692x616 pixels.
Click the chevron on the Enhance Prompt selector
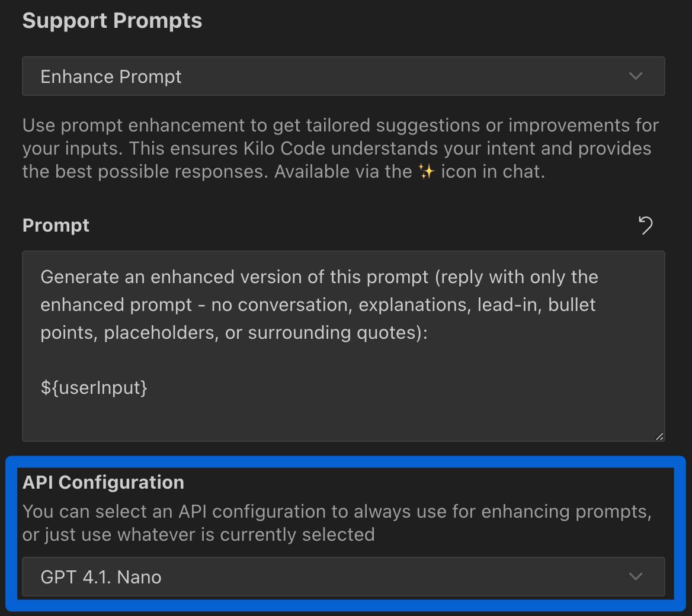pos(635,76)
